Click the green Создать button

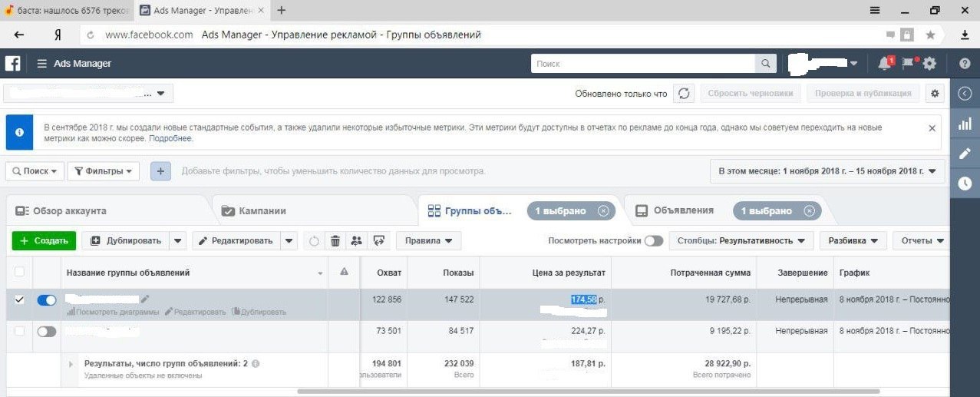[x=45, y=241]
